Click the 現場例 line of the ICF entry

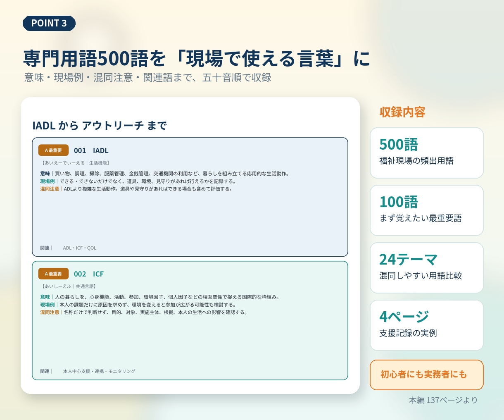[x=138, y=305]
